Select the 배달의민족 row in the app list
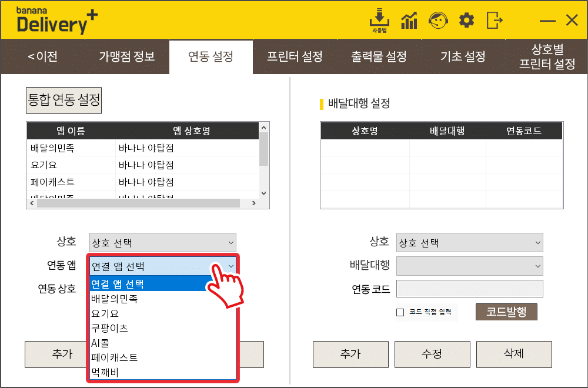Screen dimensions: 588x388 pyautogui.click(x=143, y=148)
